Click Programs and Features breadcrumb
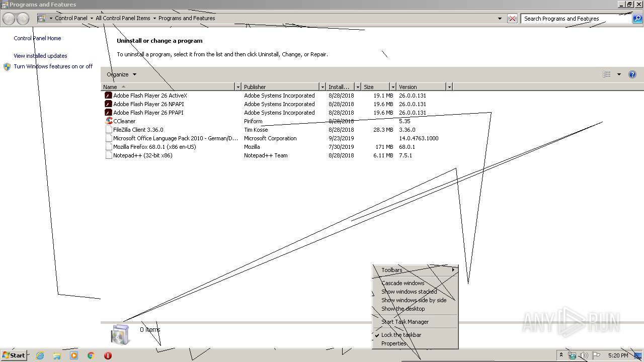 point(187,18)
